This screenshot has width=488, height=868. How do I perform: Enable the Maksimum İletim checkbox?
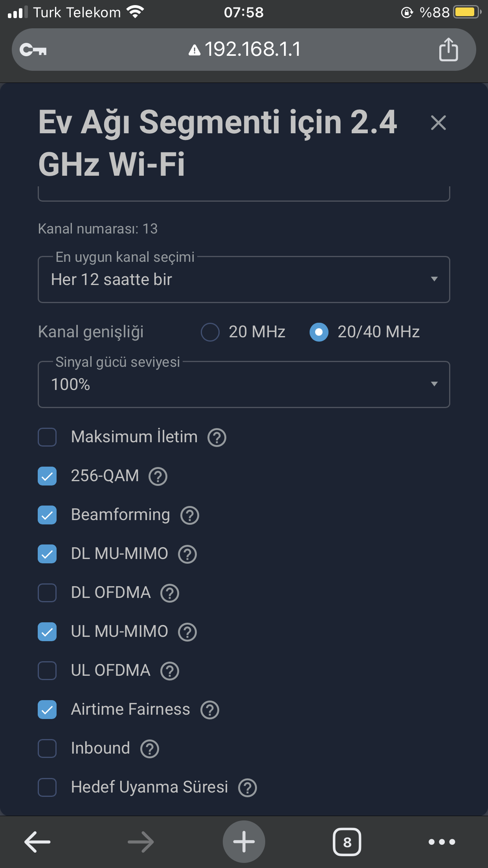[x=47, y=437]
